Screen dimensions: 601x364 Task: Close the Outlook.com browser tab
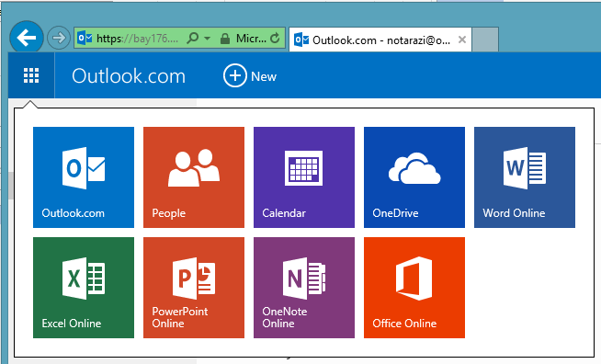click(462, 40)
